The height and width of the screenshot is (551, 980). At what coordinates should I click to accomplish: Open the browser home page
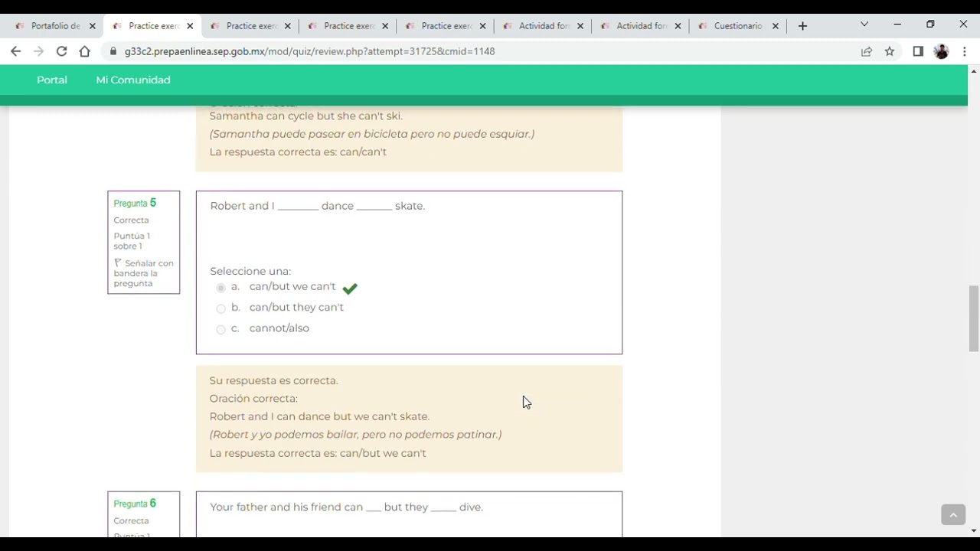click(x=84, y=51)
